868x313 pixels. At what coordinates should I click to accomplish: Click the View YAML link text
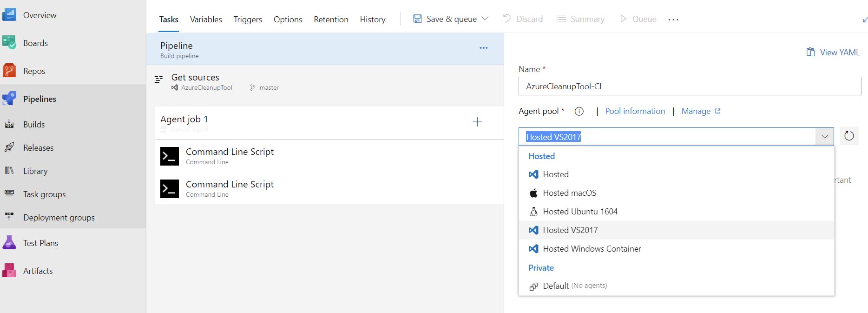[840, 53]
